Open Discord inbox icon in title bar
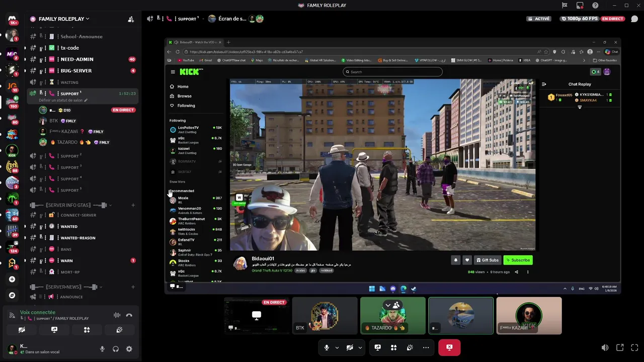644x362 pixels. [x=580, y=5]
